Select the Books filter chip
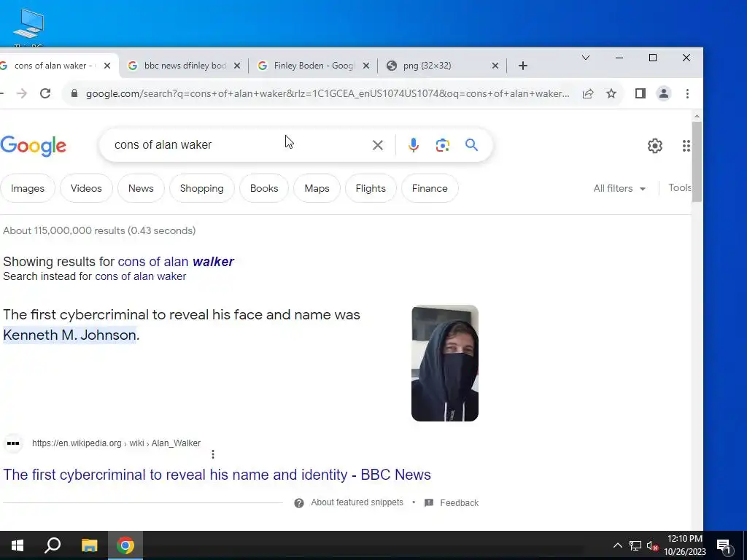This screenshot has width=747, height=560. [x=264, y=189]
